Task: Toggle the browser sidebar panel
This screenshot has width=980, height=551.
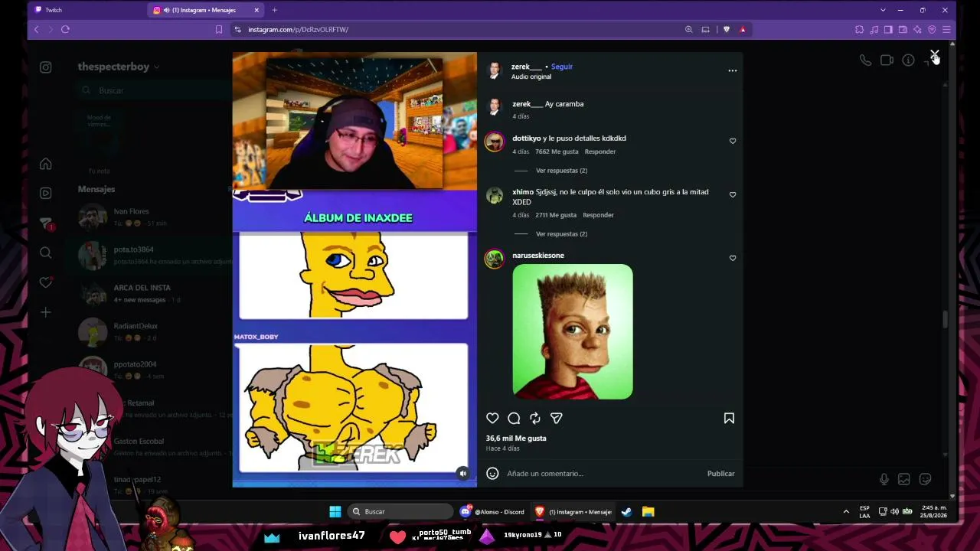Action: (888, 29)
